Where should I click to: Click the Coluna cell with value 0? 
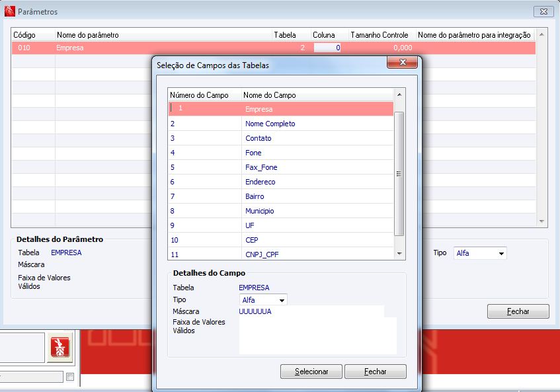pos(327,48)
